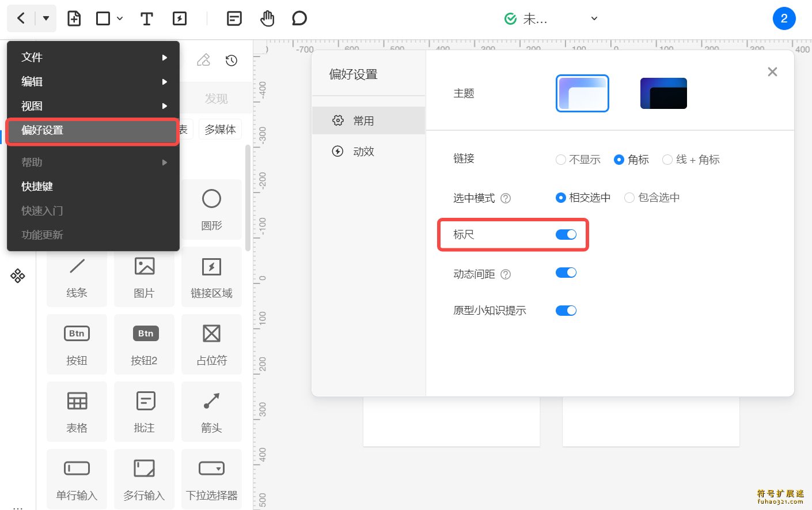Click help icon next to 选中模式
This screenshot has width=812, height=510.
(x=506, y=198)
